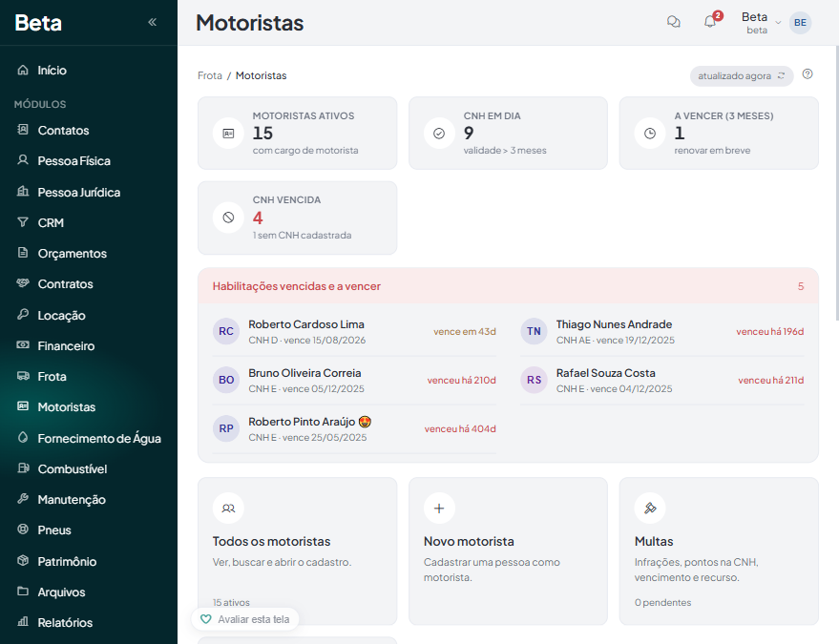
Task: Click 'vence em 43d' status text
Action: (465, 332)
